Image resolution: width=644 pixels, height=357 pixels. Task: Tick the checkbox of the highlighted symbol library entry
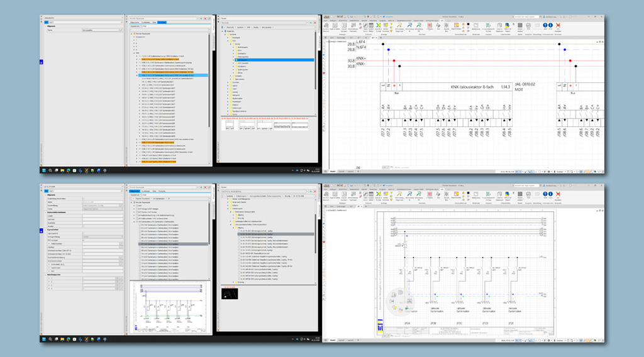tap(238, 234)
